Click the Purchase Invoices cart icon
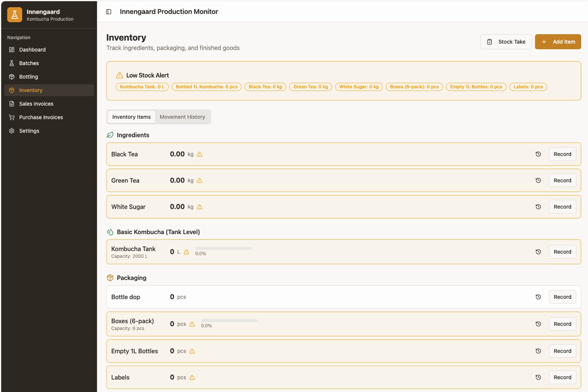This screenshot has width=588, height=392. pos(11,117)
